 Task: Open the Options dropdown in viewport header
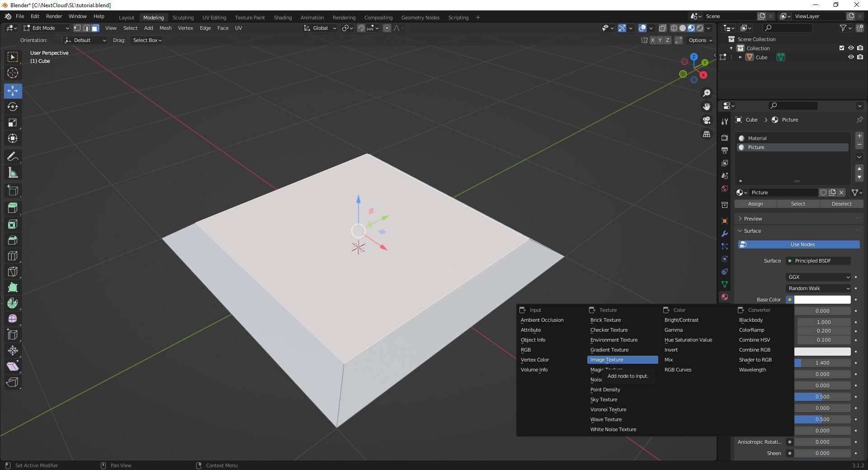pos(700,40)
